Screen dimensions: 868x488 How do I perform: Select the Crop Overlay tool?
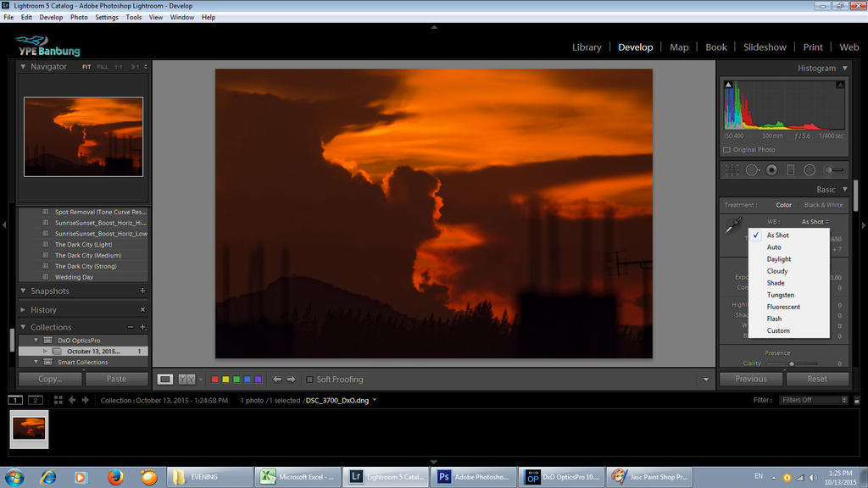point(732,170)
